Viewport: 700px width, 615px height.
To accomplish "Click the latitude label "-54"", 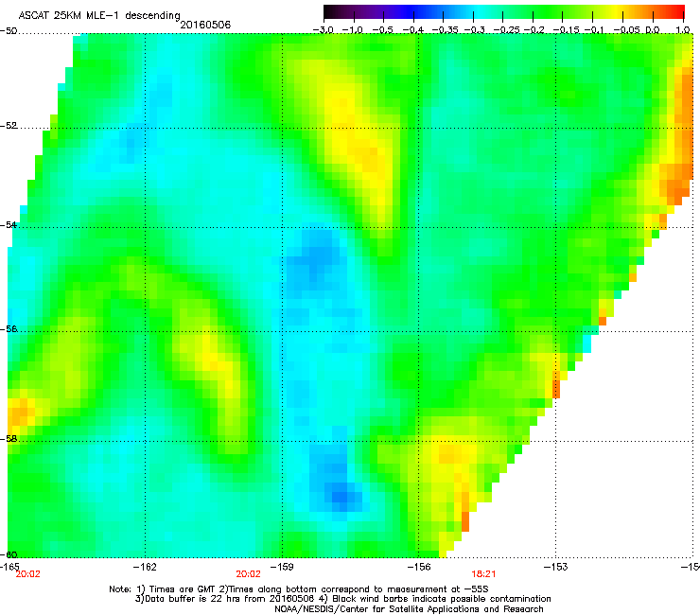I will [9, 224].
